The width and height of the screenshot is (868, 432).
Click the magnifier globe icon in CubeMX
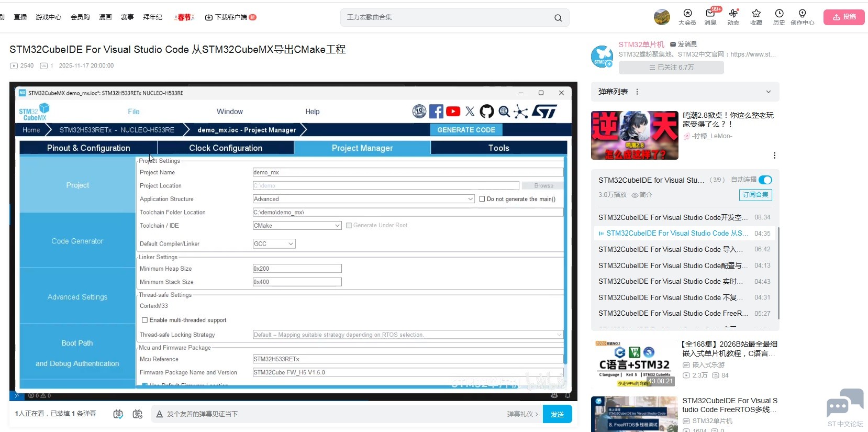[x=504, y=111]
